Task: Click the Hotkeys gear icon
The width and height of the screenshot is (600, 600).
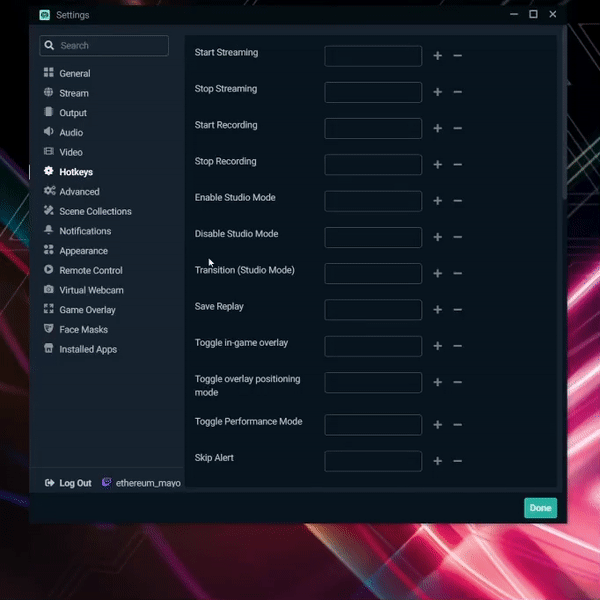Action: 49,171
